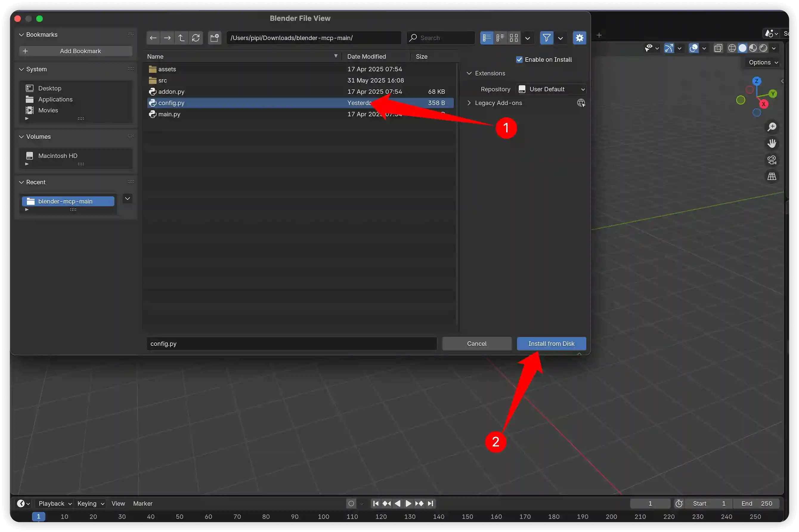Click the Search field
This screenshot has height=532, width=799.
441,38
